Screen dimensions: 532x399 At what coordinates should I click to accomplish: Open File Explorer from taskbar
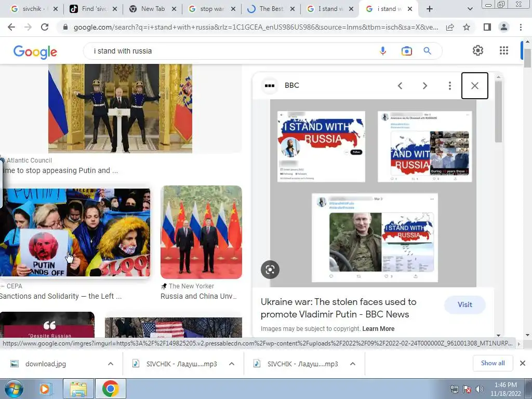(78, 389)
